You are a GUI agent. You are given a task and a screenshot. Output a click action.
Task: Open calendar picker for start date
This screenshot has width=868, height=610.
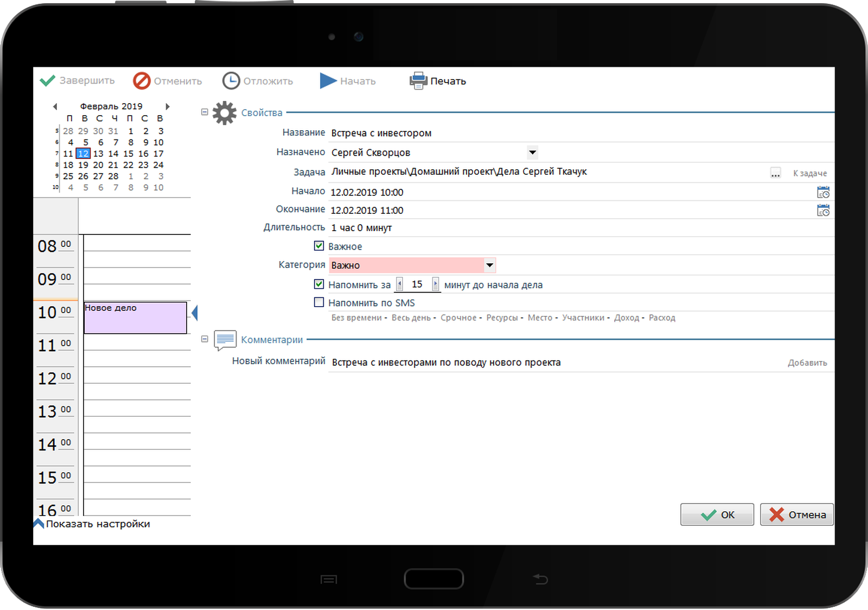[x=823, y=192]
